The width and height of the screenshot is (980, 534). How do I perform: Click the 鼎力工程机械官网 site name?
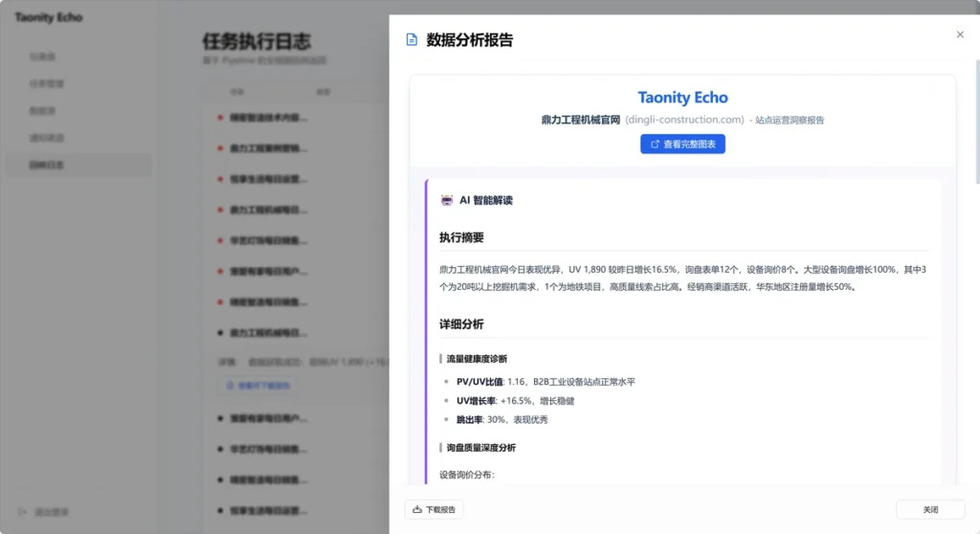click(581, 120)
